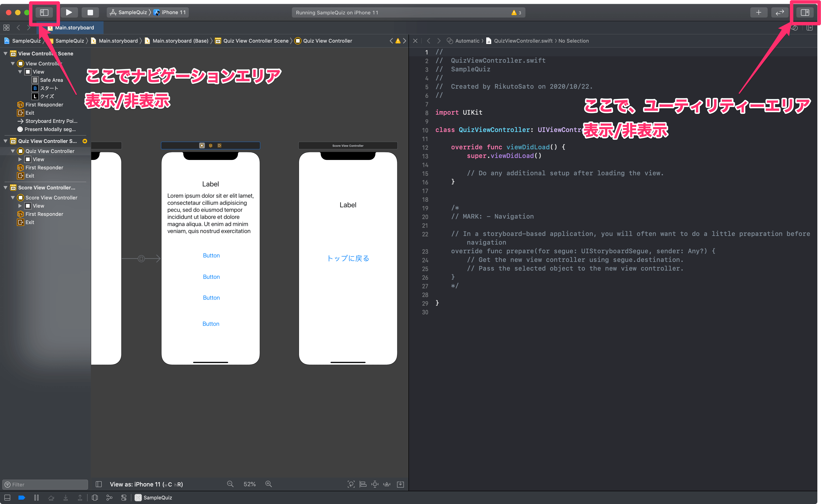Expand the View under Quiz View Controller
Screen dimensions: 821x504
20,159
